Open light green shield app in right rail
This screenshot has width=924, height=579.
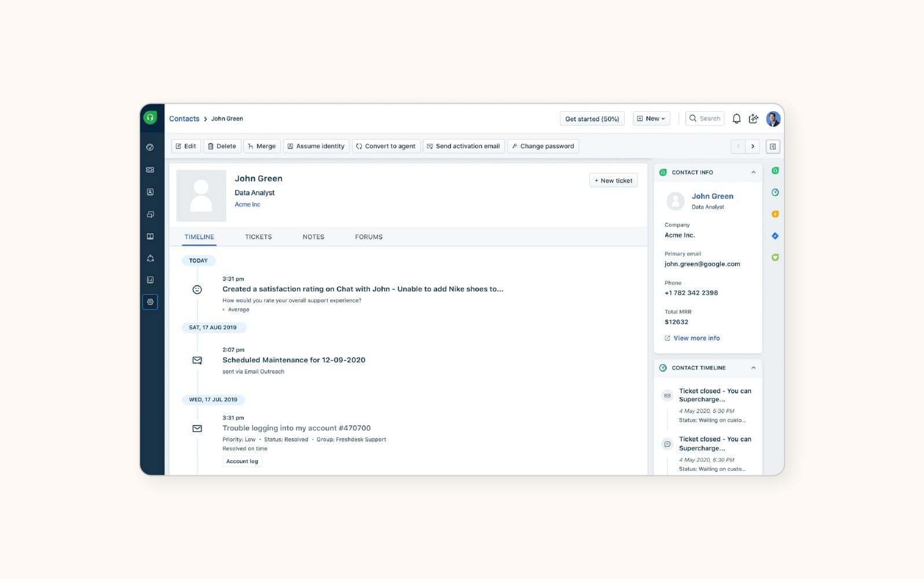[775, 257]
